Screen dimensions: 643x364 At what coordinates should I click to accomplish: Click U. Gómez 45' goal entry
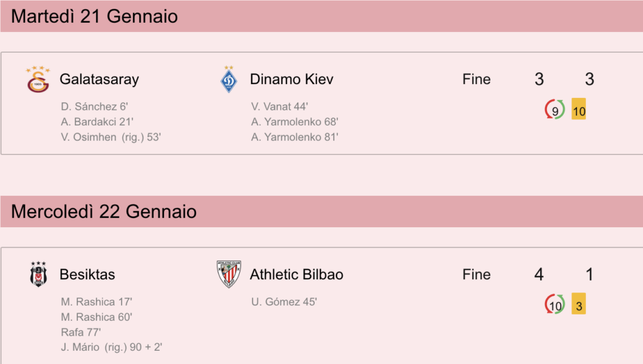pyautogui.click(x=284, y=302)
